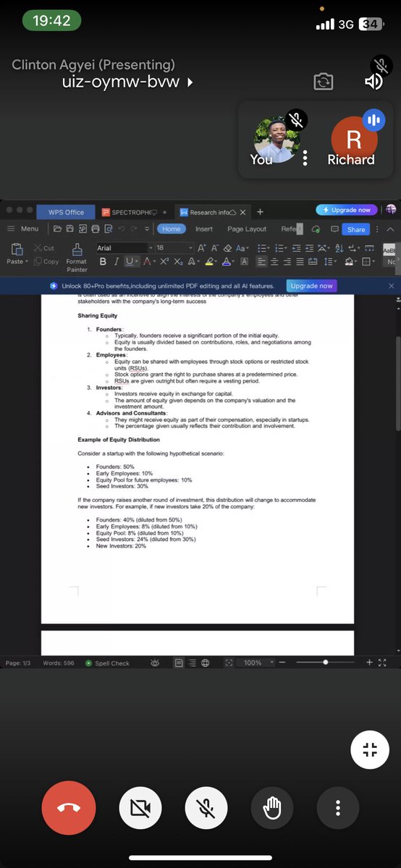Switch to outline view icon

click(192, 663)
